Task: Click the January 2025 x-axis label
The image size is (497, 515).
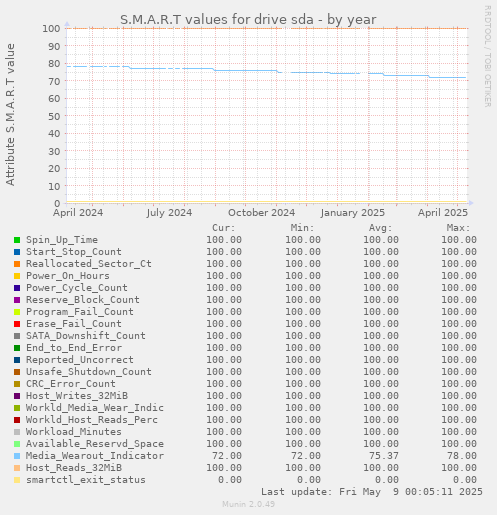Action: [x=353, y=213]
